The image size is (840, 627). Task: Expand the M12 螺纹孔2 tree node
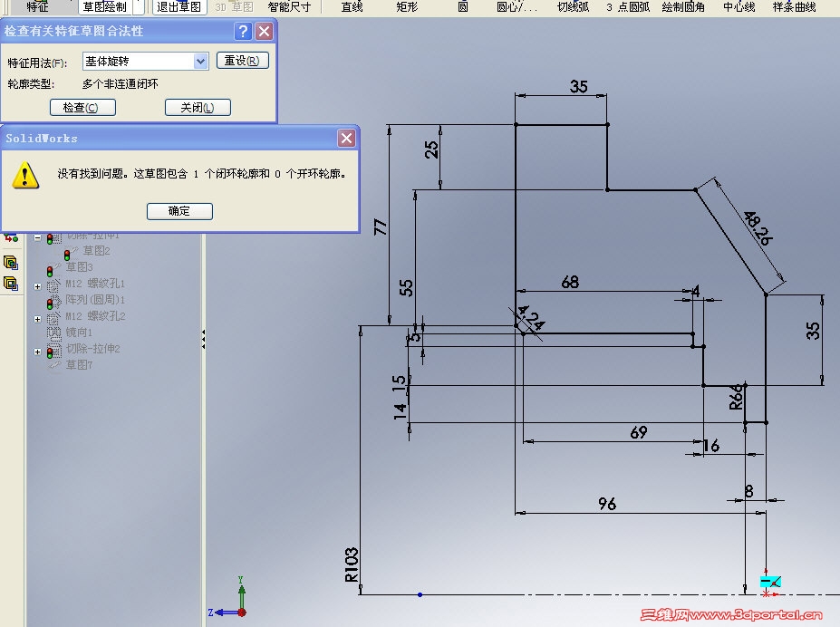click(37, 319)
